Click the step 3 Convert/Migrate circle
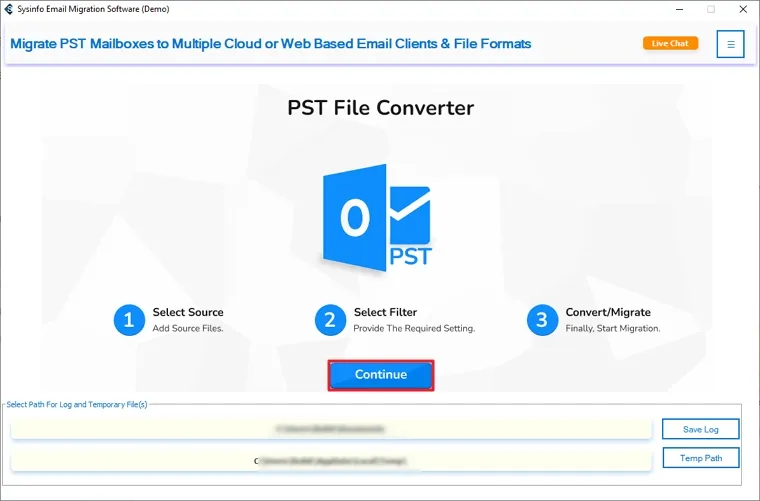 point(542,320)
